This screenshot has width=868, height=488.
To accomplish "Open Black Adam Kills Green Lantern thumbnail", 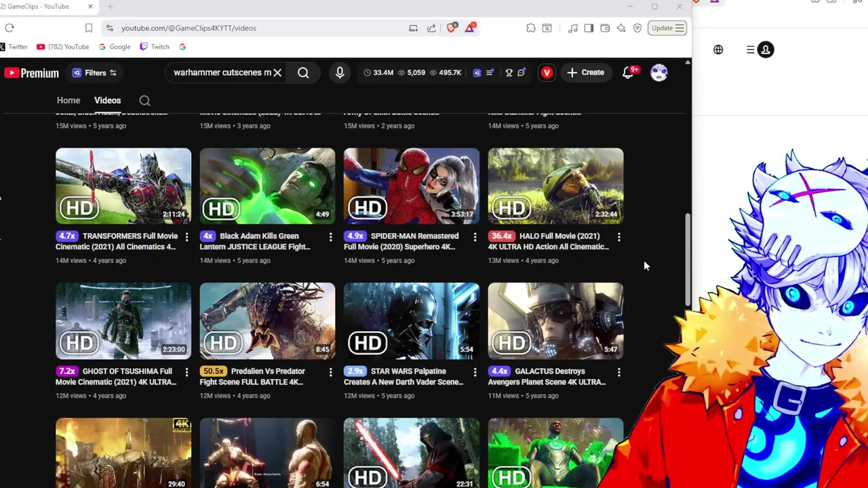I will click(x=267, y=186).
